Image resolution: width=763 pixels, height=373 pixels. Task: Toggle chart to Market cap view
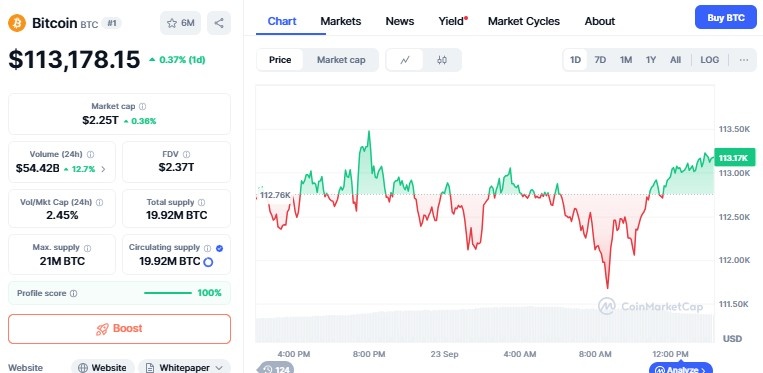click(x=341, y=60)
